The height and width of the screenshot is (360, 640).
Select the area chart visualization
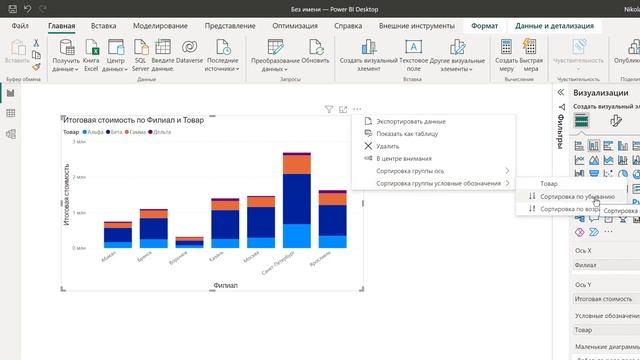594,160
